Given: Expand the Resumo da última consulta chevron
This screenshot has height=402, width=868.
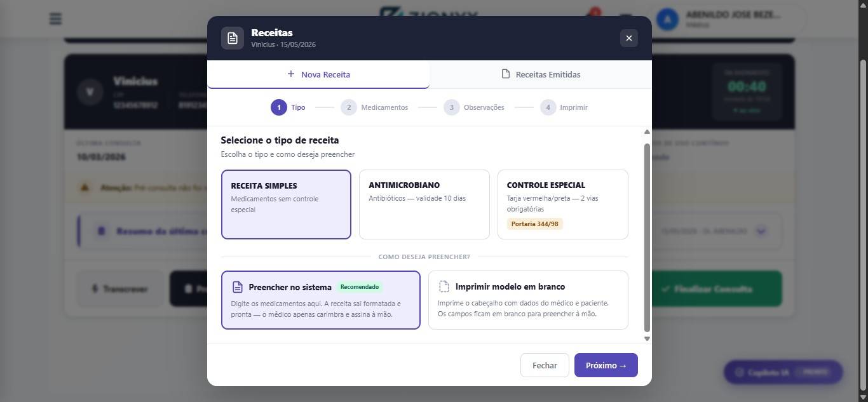Looking at the screenshot, I should tap(761, 231).
